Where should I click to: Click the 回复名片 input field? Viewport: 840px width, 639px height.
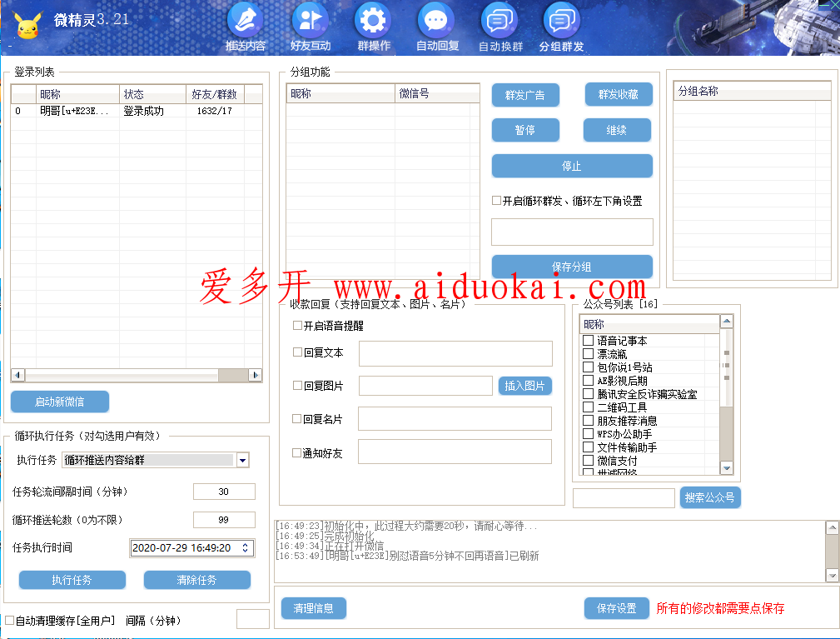tap(455, 419)
